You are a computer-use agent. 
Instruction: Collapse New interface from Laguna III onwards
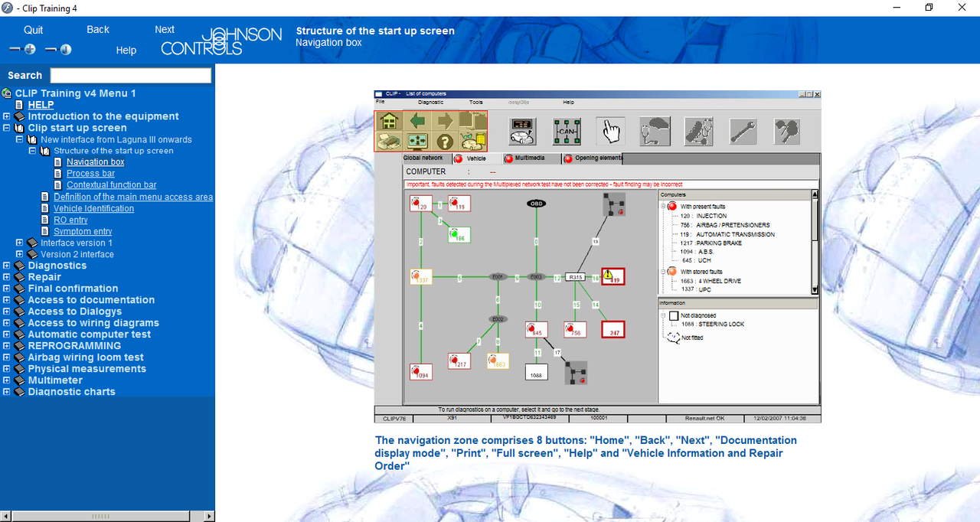tap(20, 139)
